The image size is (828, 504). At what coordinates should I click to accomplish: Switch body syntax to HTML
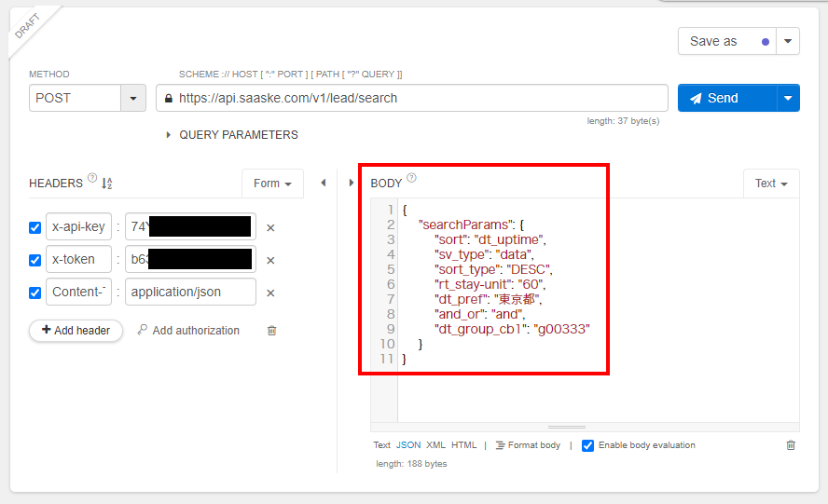pos(463,445)
